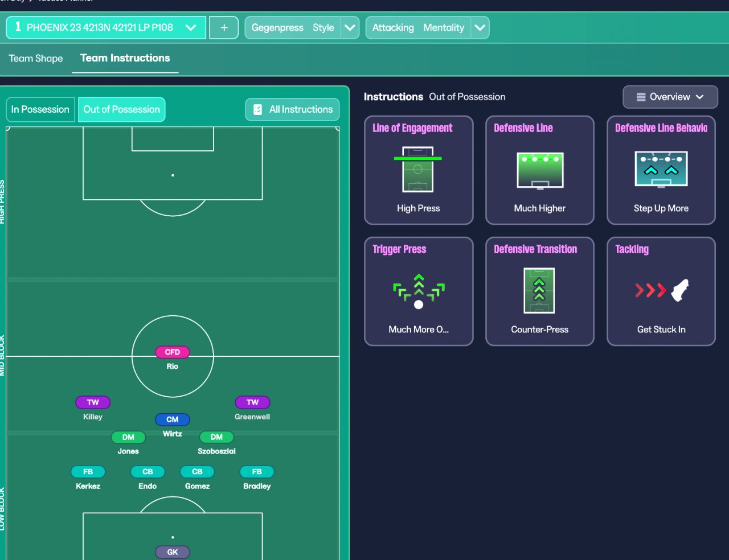Click the Defensive Line pitch icon
Screen dimensions: 729x560
coord(540,170)
